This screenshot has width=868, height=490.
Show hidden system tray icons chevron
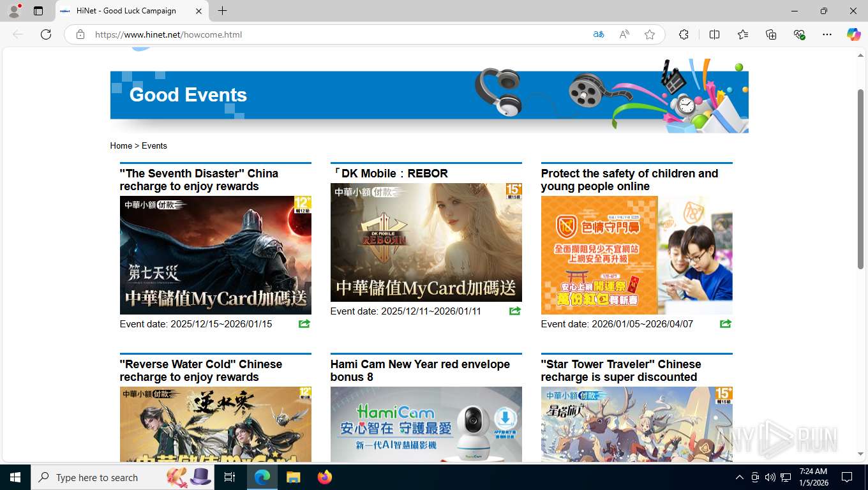point(740,477)
